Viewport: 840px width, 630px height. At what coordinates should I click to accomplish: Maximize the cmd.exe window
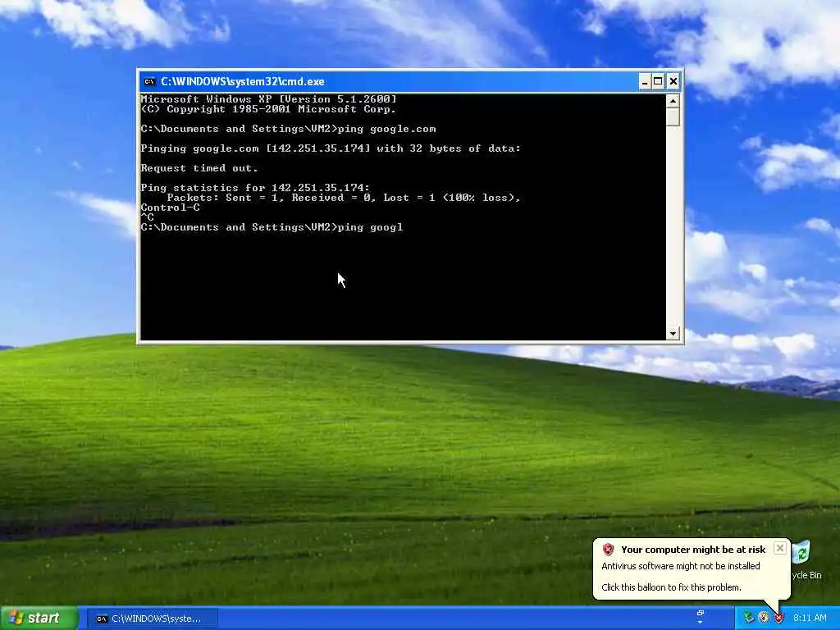click(x=659, y=81)
